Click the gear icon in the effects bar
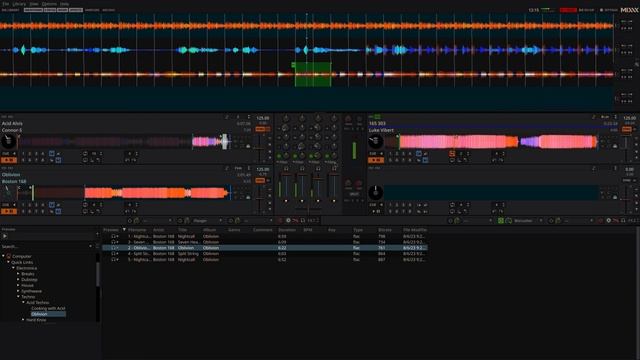Screen dimensions: 640x360 288,220
